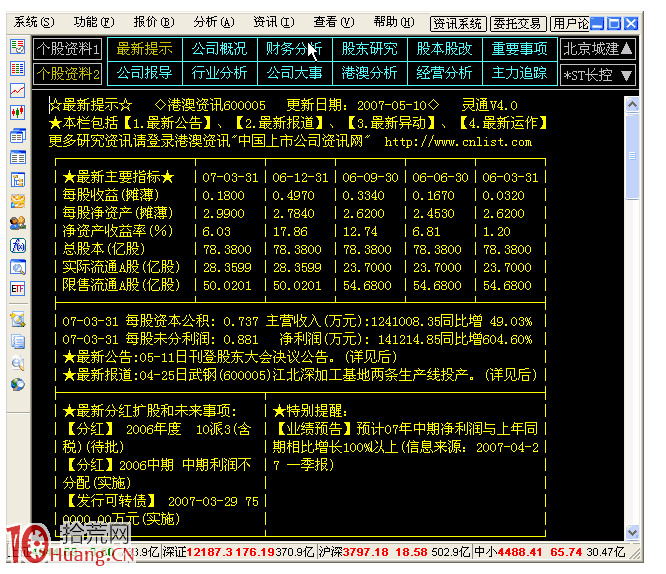Open the 资讯(I) menu

[274, 22]
